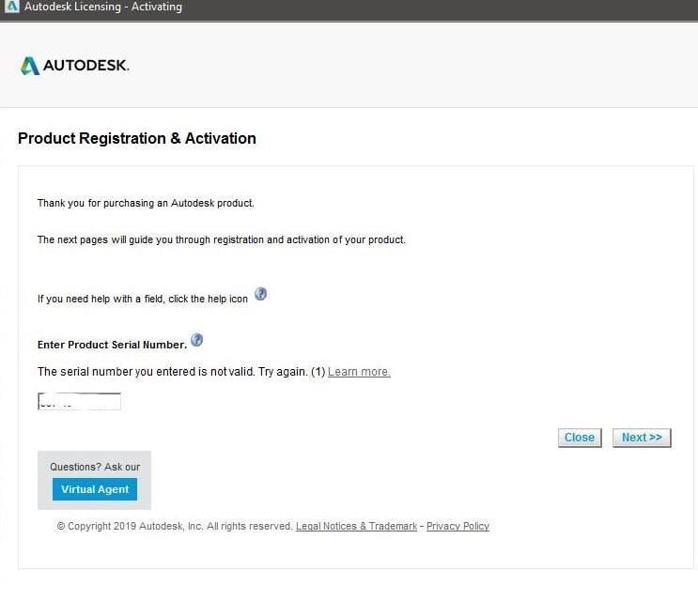698x616 pixels.
Task: Click the help icon after 'click the help icon'
Action: pyautogui.click(x=261, y=294)
